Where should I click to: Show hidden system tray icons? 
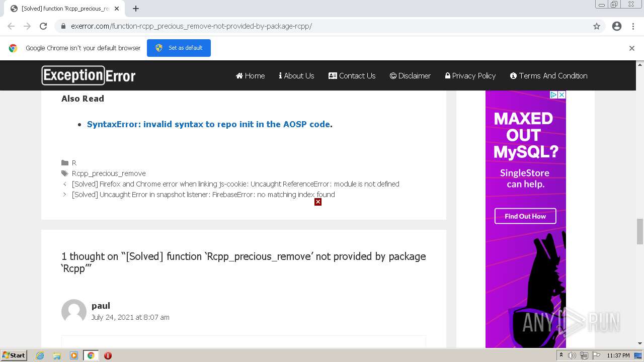561,355
